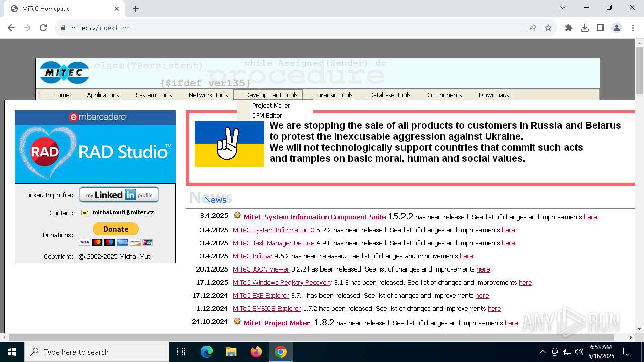Share this page icon in address bar

532,28
